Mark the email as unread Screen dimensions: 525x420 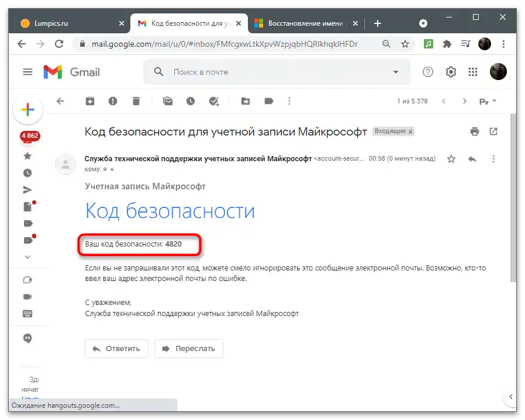(168, 101)
